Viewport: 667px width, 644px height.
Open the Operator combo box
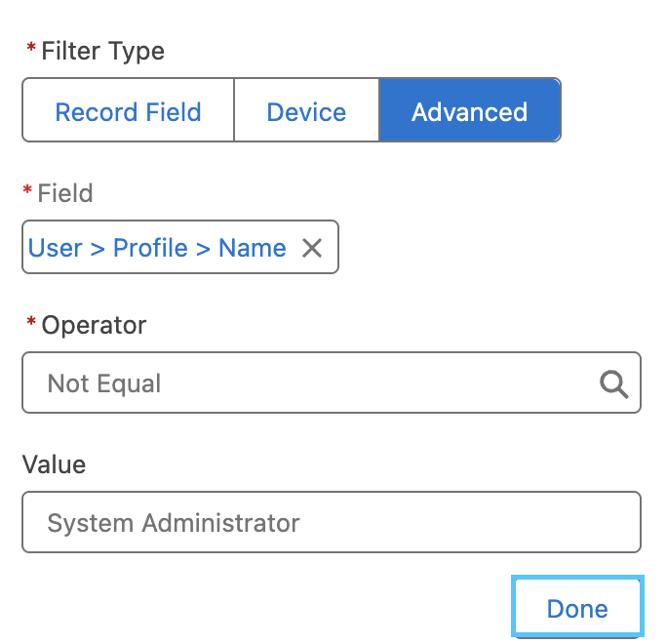[x=312, y=383]
